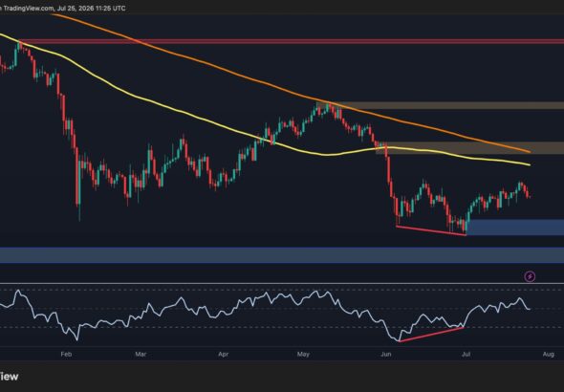Screen dimensions: 564x392
Task: Select the red horizontal resistance line at top
Action: pos(292,42)
